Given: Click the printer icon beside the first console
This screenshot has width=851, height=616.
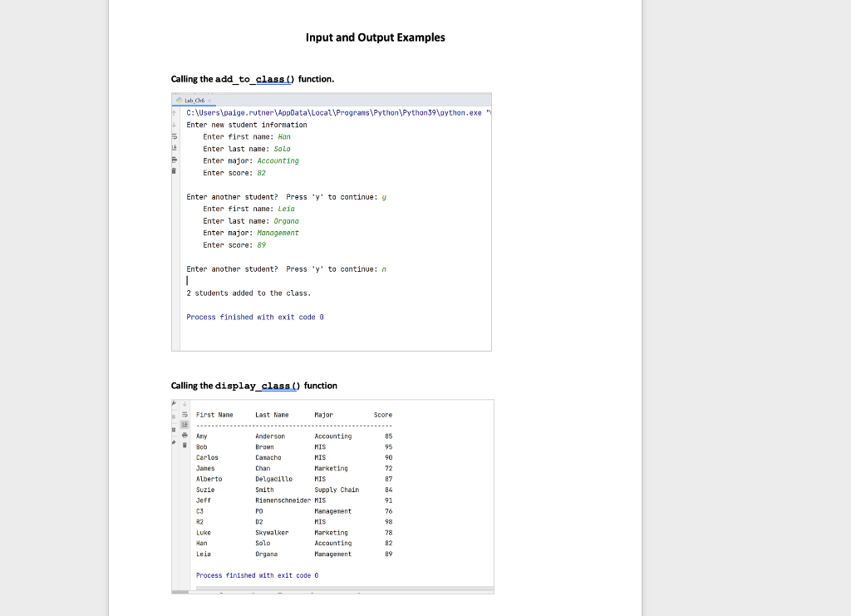Looking at the screenshot, I should 175,160.
